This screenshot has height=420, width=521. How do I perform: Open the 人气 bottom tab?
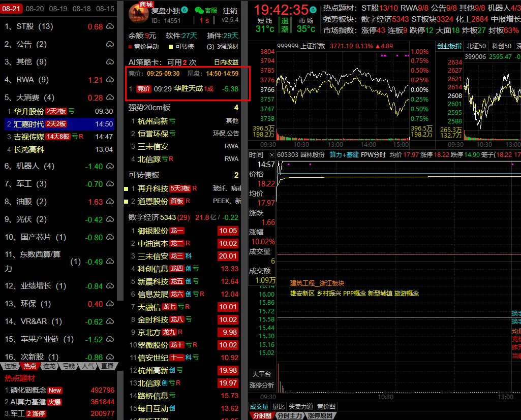pyautogui.click(x=88, y=366)
